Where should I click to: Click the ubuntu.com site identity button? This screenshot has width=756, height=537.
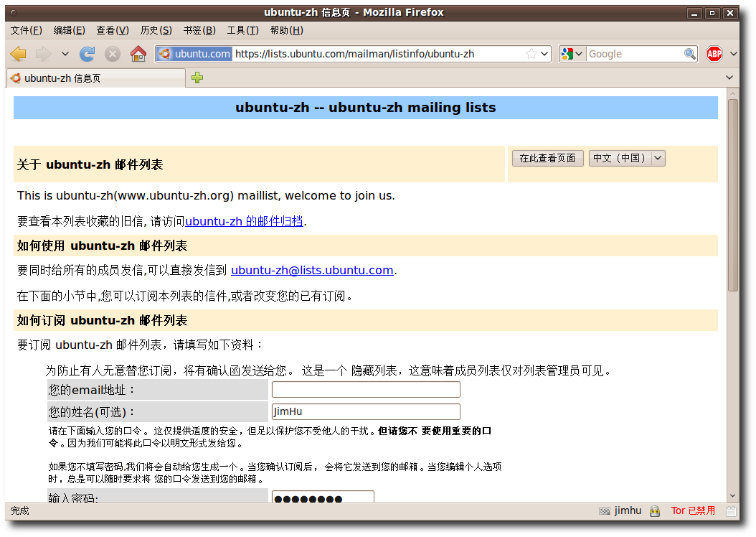[195, 54]
